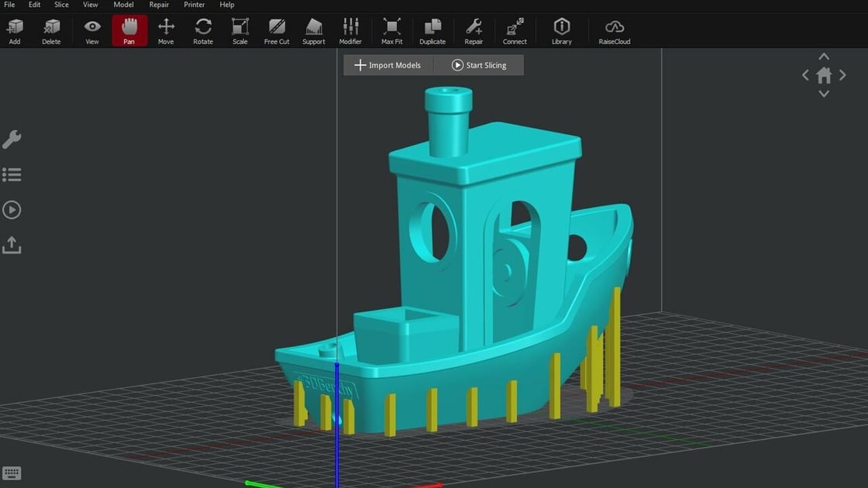Select the Rotate tool
Screen dimensions: 868x488
[202, 30]
